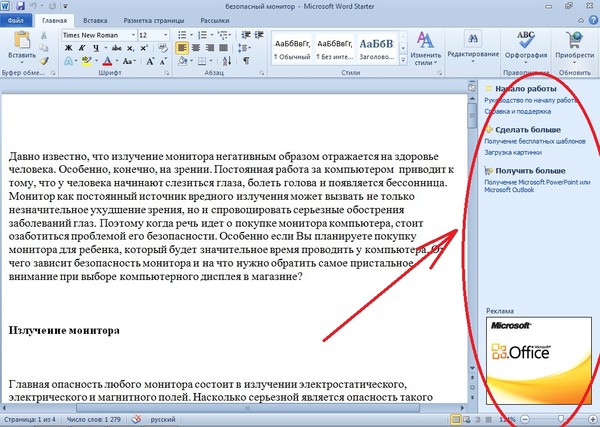Viewport: 600px width, 427px height.
Task: Click the multilevel list icon
Action: (222, 35)
